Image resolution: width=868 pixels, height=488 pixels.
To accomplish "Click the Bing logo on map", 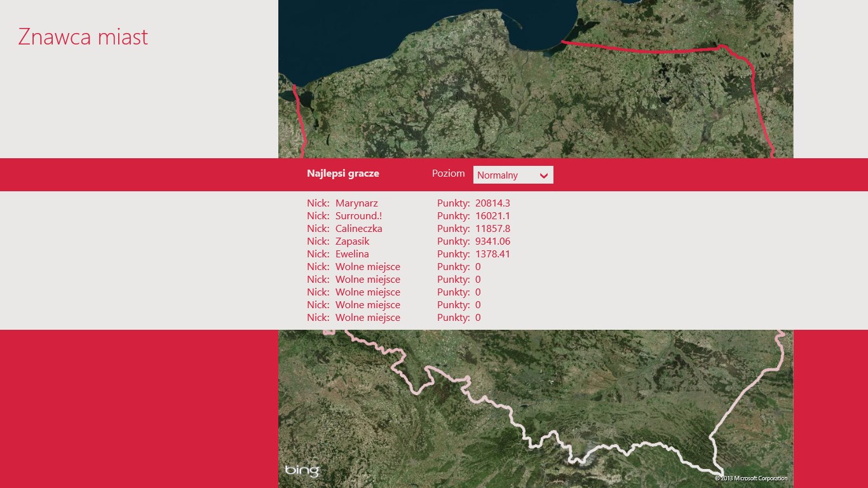I will point(302,471).
